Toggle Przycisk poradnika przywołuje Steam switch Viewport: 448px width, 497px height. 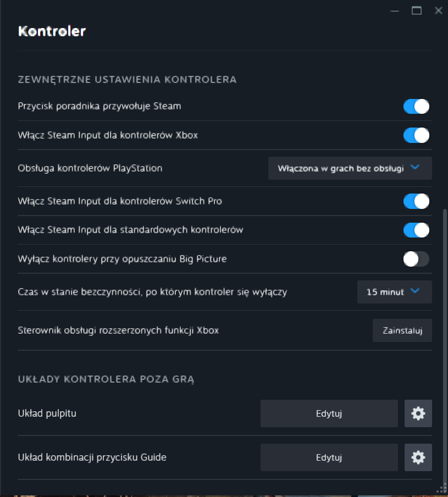coord(416,106)
